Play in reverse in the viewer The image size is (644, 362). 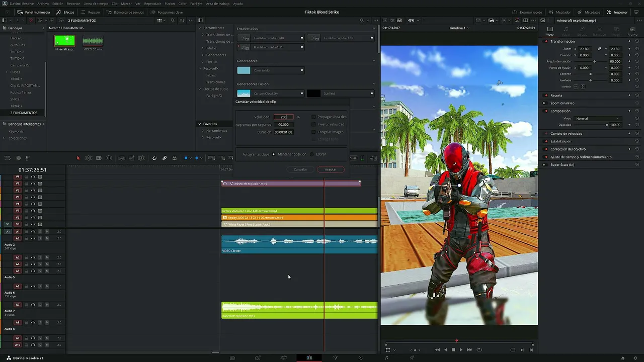[x=445, y=350]
